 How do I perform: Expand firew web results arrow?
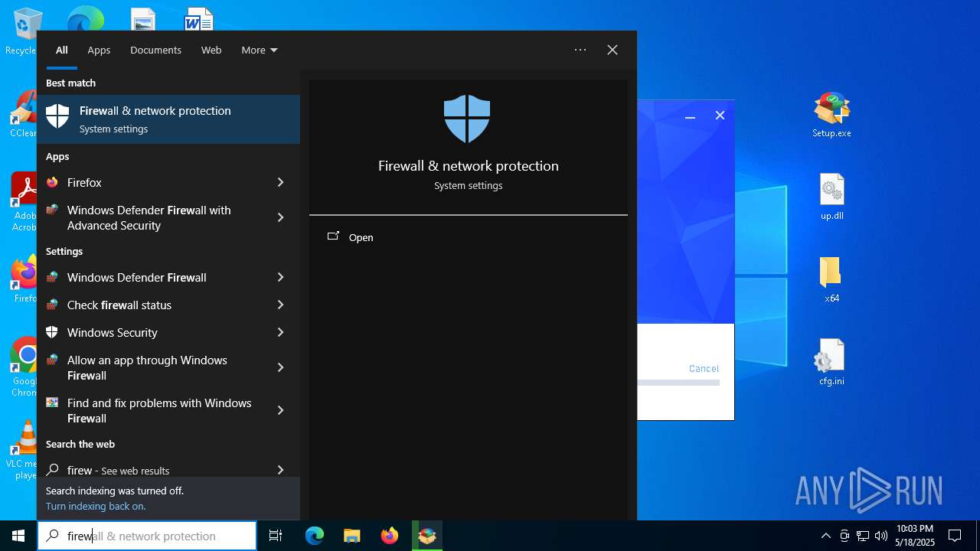pyautogui.click(x=280, y=470)
